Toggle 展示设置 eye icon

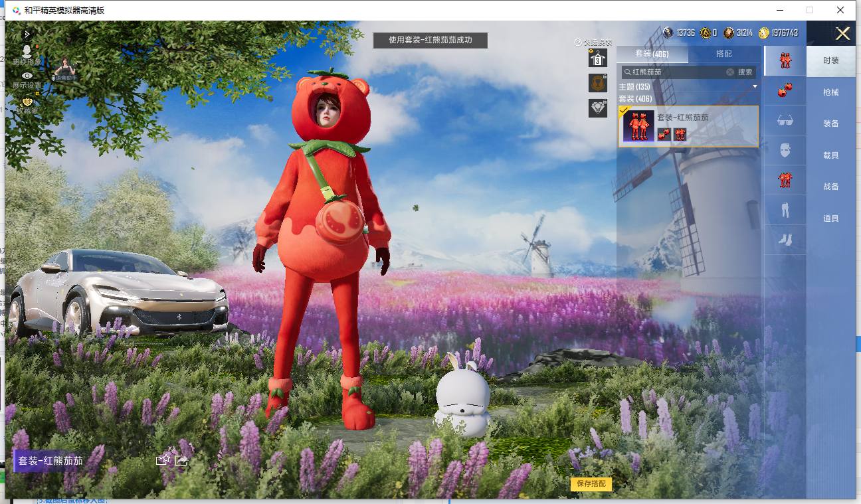pyautogui.click(x=27, y=76)
